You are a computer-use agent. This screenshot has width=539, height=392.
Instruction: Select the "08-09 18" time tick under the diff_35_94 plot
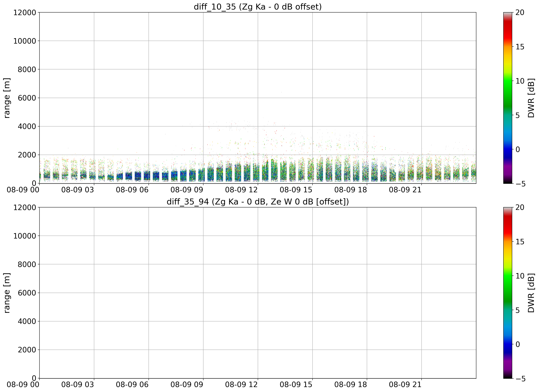(351, 385)
